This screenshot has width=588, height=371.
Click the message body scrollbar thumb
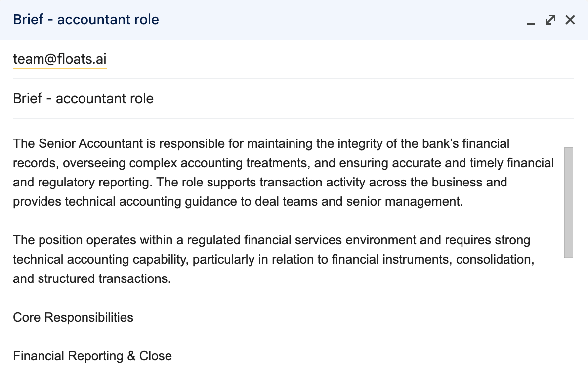point(569,202)
